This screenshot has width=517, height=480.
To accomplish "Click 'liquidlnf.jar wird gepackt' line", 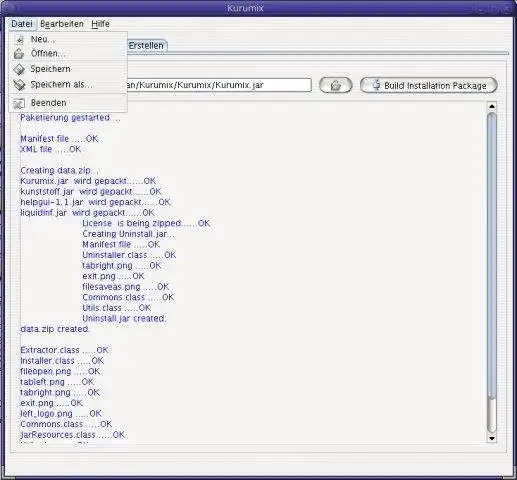I will (x=87, y=213).
